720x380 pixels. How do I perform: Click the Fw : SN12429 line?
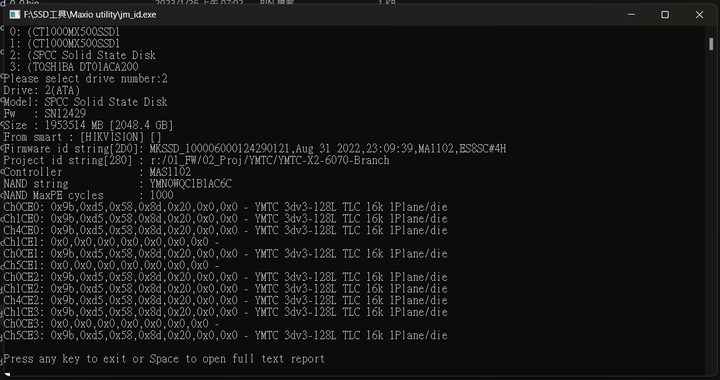45,114
